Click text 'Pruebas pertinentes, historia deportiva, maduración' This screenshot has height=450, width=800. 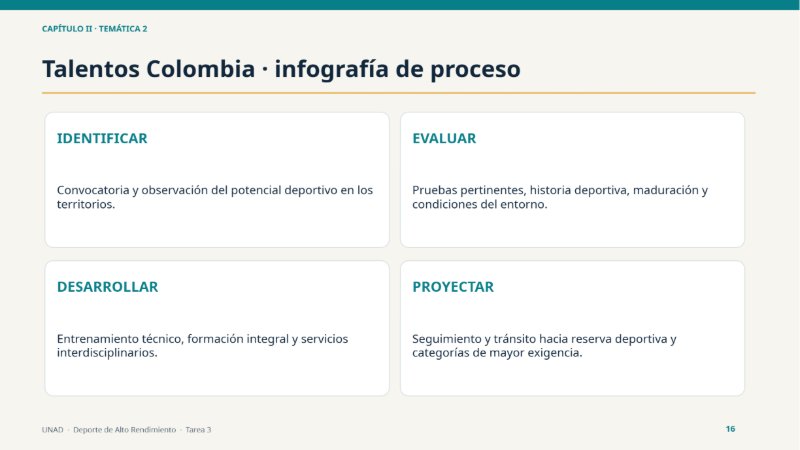(556, 190)
